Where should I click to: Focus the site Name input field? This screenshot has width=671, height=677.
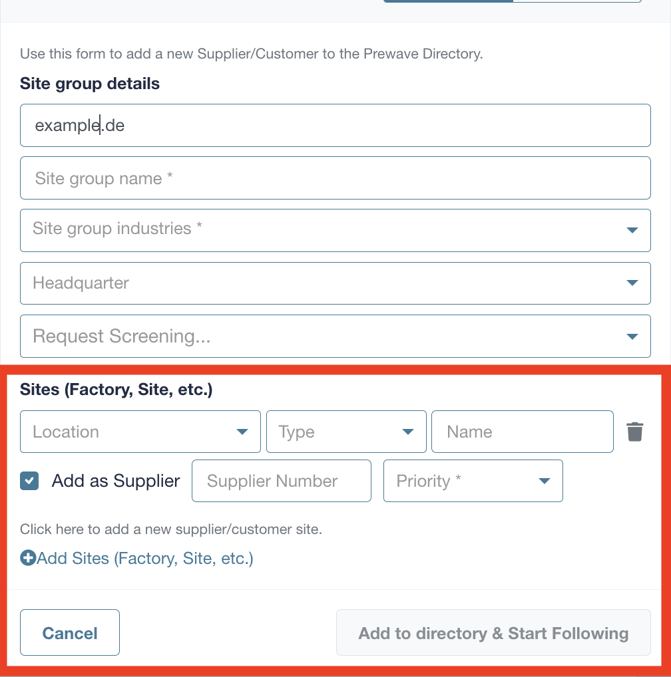(x=522, y=432)
